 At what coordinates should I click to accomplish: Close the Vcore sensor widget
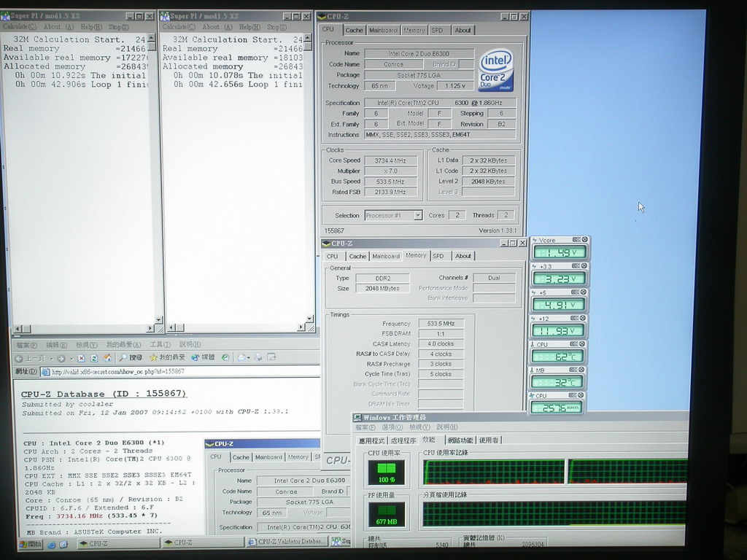(584, 239)
